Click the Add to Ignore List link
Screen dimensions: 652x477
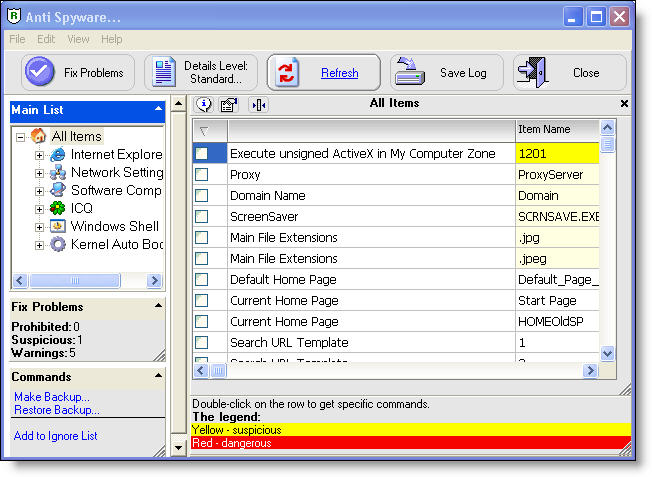click(56, 436)
